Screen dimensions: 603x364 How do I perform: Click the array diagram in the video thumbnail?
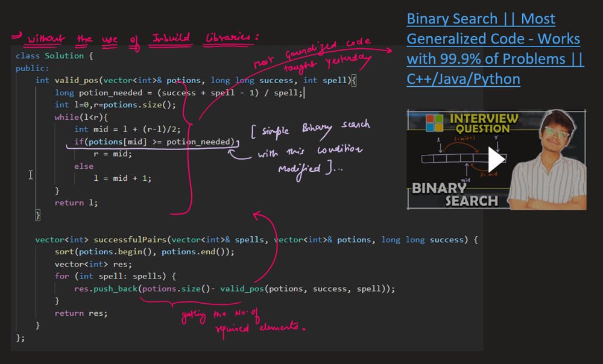pyautogui.click(x=458, y=159)
